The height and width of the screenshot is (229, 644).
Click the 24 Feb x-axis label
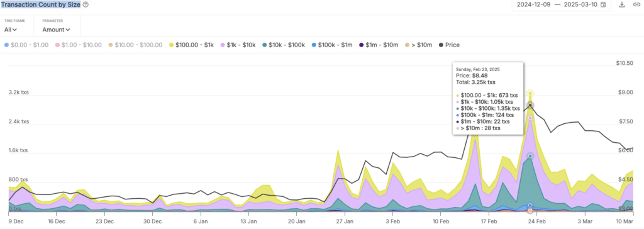(x=536, y=221)
